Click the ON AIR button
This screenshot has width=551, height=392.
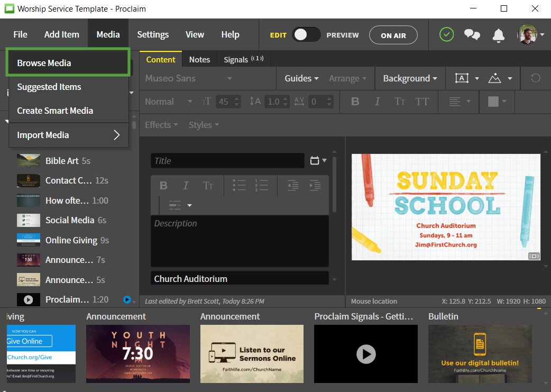[393, 35]
